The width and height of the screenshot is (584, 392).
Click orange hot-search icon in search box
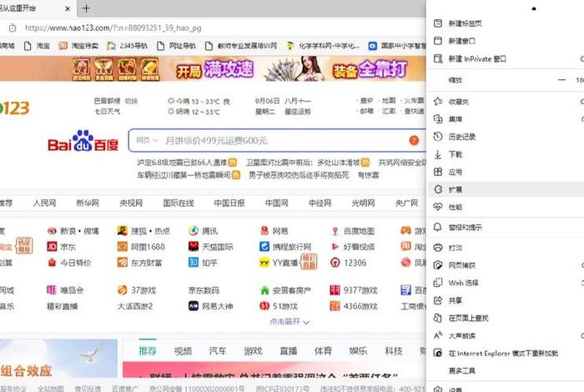point(414,140)
